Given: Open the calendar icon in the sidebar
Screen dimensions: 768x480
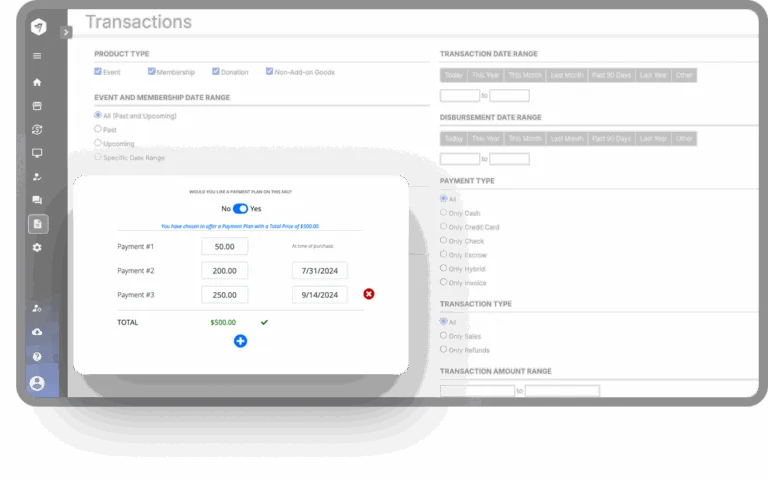Looking at the screenshot, I should [37, 105].
